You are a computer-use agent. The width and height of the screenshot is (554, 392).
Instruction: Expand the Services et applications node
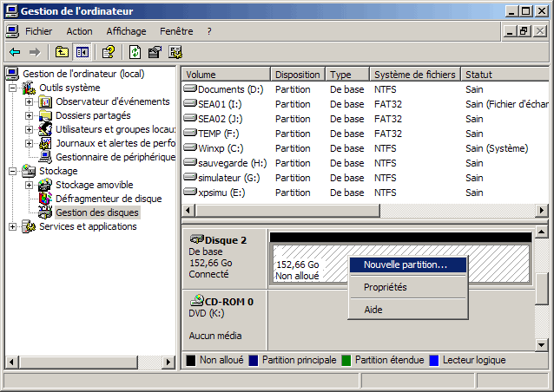click(12, 226)
